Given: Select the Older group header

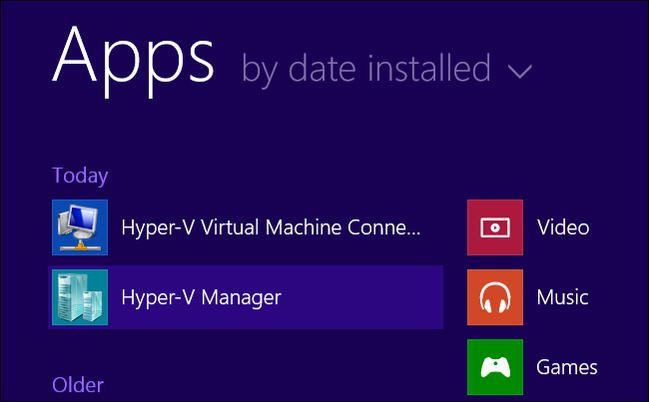Looking at the screenshot, I should coord(78,385).
